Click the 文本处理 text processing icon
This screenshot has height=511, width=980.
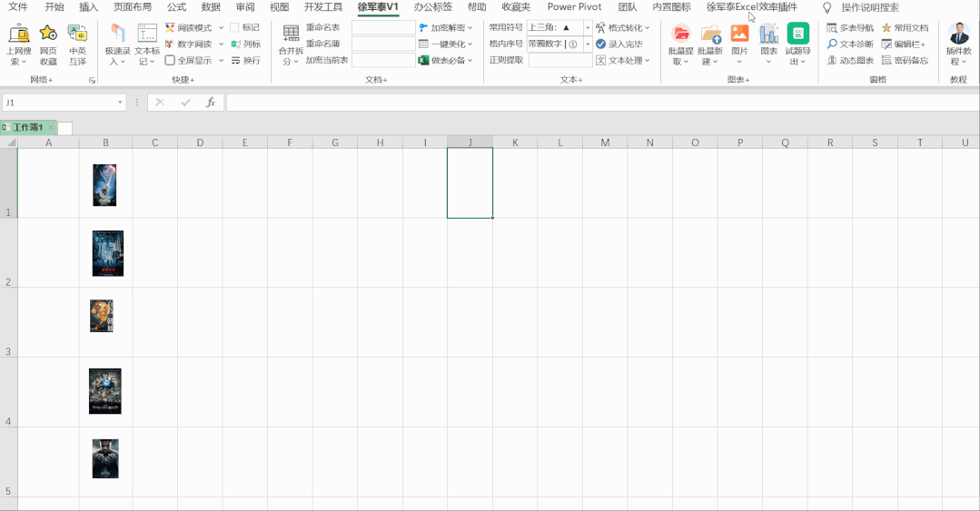click(600, 60)
